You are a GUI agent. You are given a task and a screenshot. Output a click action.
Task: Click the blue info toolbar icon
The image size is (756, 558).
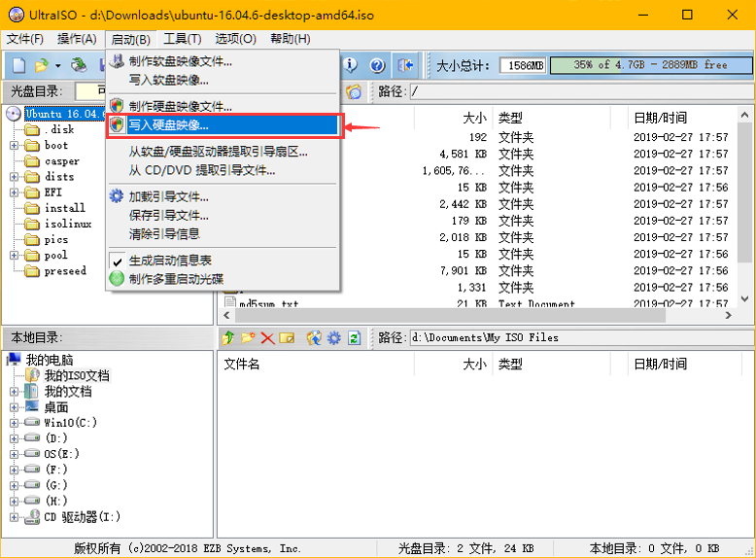[x=351, y=64]
